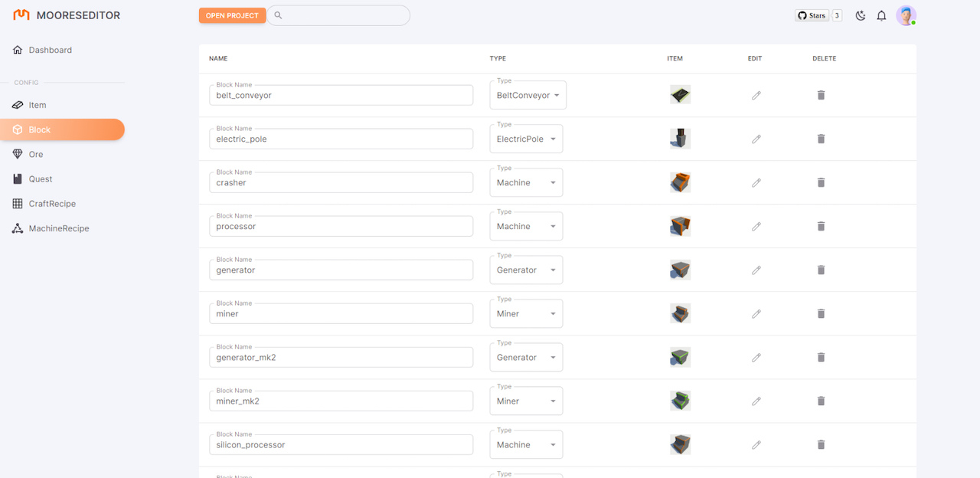Open the CraftRecipe sidebar section
Viewport: 980px width, 478px height.
tap(52, 204)
